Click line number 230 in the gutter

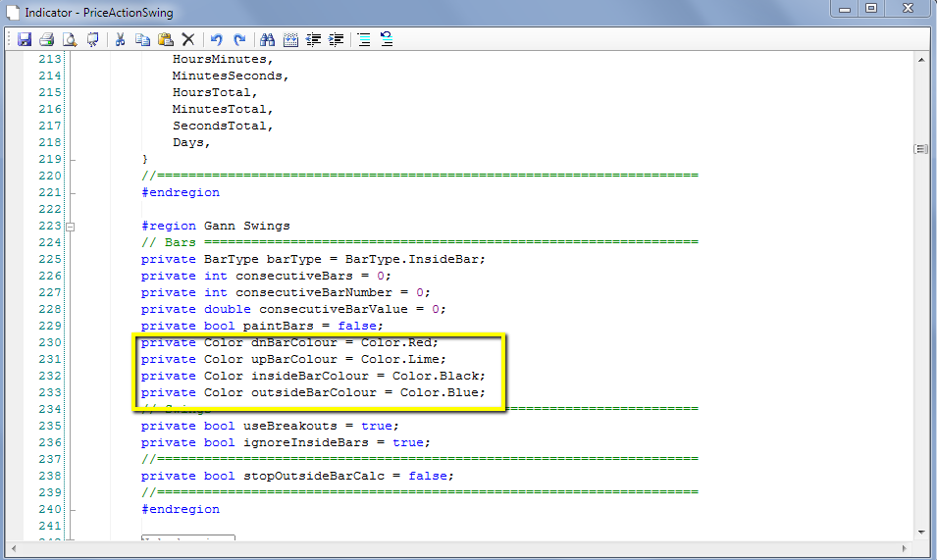tap(50, 342)
